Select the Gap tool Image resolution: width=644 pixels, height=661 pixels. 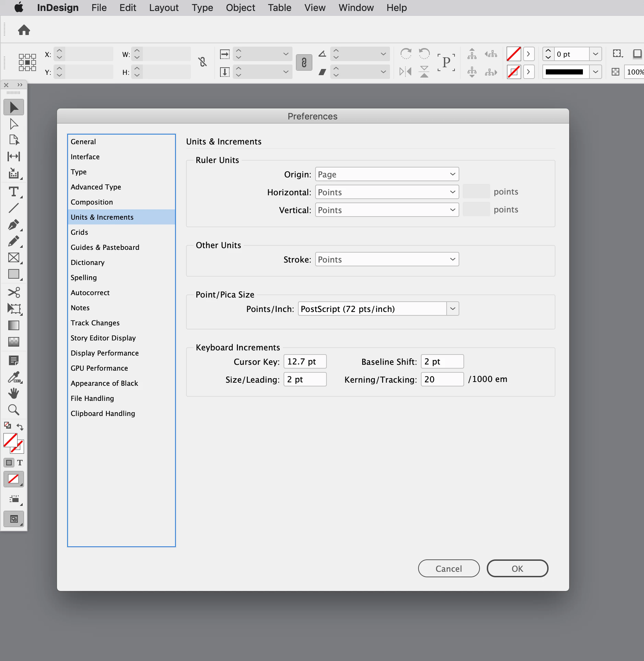click(x=14, y=156)
